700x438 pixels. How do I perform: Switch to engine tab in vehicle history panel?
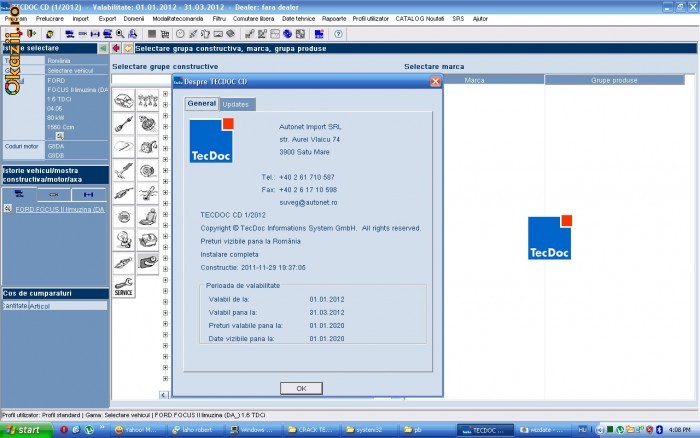(x=54, y=195)
